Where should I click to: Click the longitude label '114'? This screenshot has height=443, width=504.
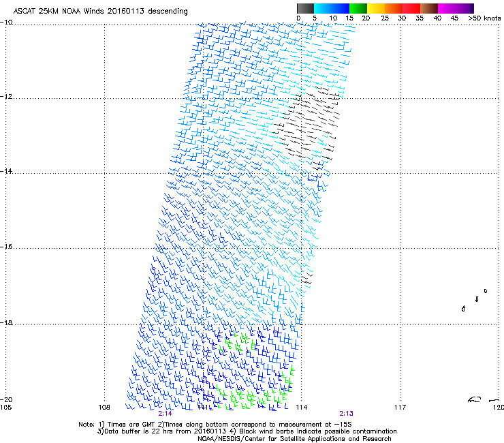[302, 408]
